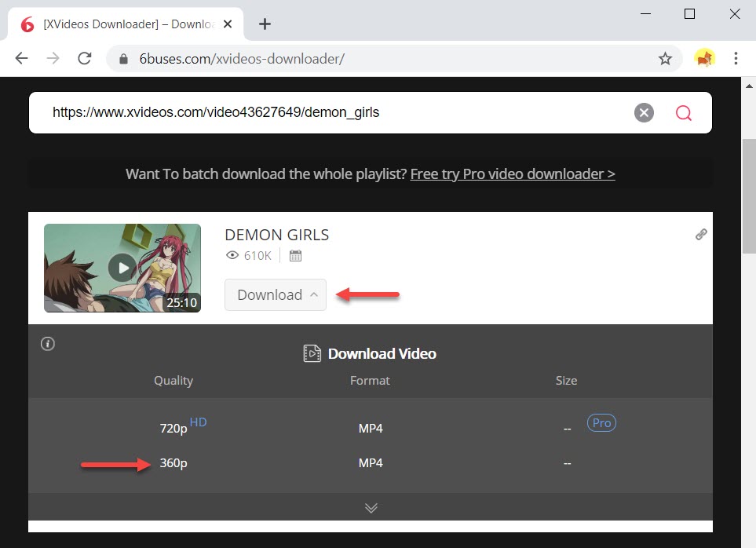The width and height of the screenshot is (756, 548).
Task: Click the browser forward arrow
Action: (53, 58)
